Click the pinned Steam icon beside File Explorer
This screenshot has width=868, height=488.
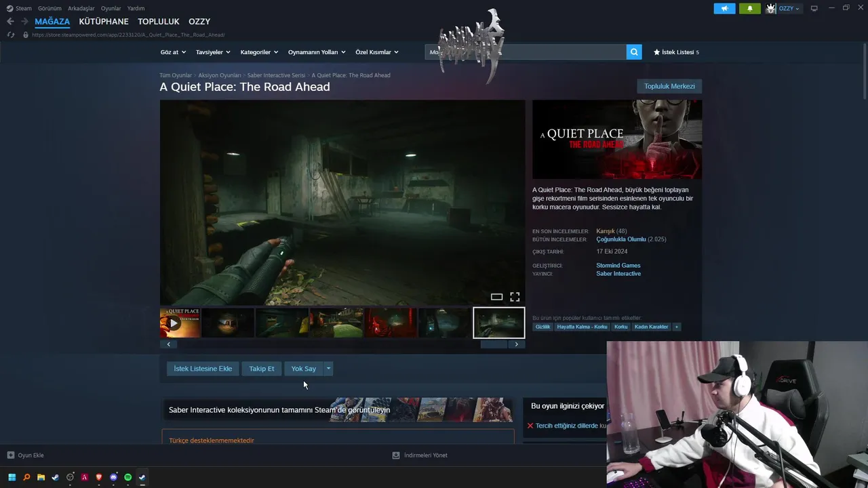pos(56,477)
